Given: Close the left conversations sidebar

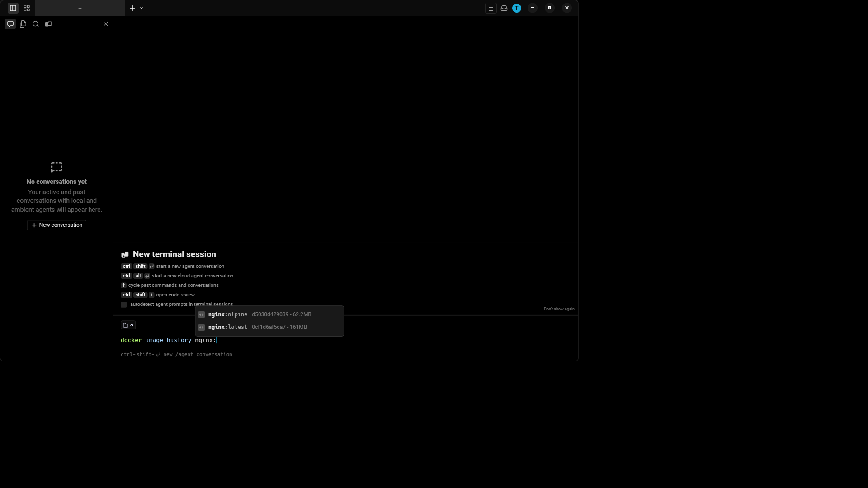Looking at the screenshot, I should [106, 24].
